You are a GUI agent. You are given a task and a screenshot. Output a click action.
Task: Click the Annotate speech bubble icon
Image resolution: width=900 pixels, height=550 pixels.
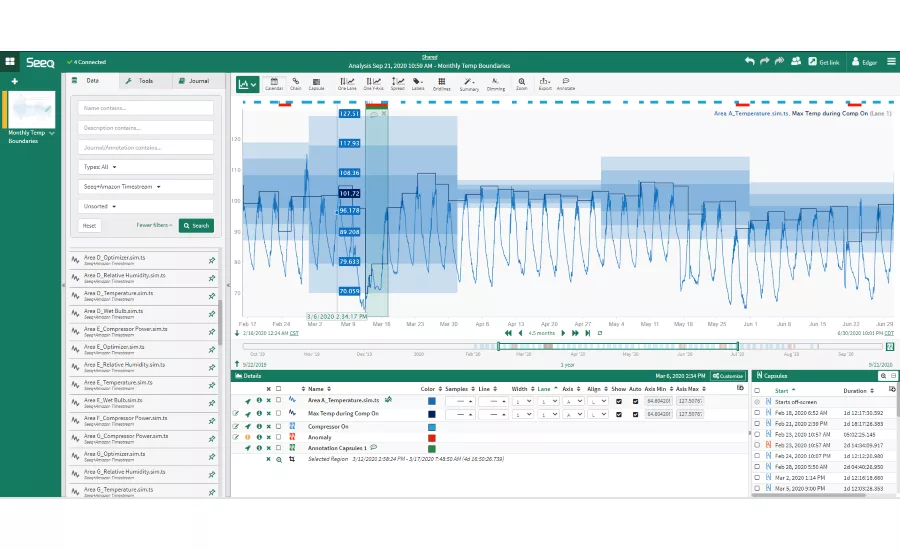565,84
